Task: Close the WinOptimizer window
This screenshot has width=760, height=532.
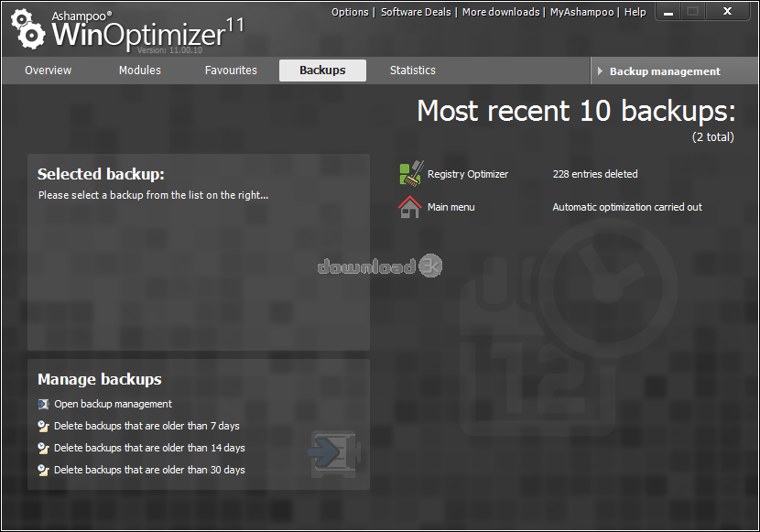Action: pyautogui.click(x=727, y=12)
